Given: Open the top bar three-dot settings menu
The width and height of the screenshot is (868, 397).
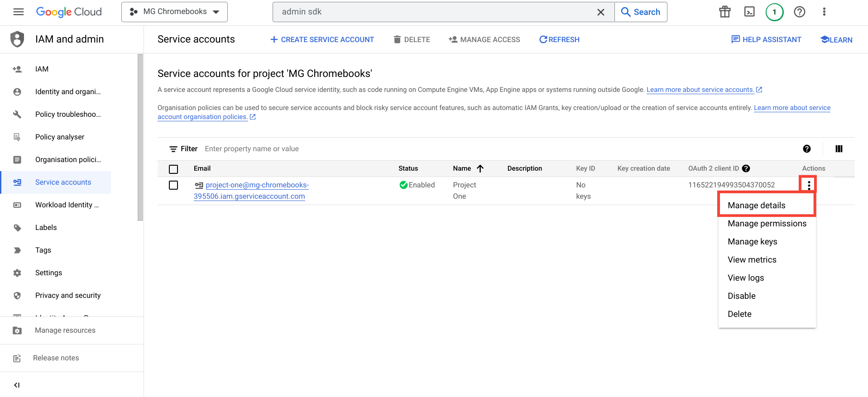Looking at the screenshot, I should pos(824,12).
